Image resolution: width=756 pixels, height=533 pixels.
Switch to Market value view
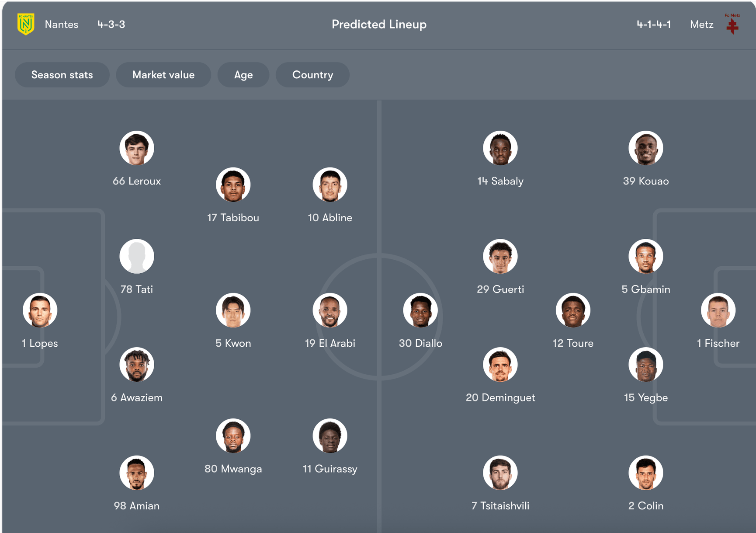tap(163, 75)
